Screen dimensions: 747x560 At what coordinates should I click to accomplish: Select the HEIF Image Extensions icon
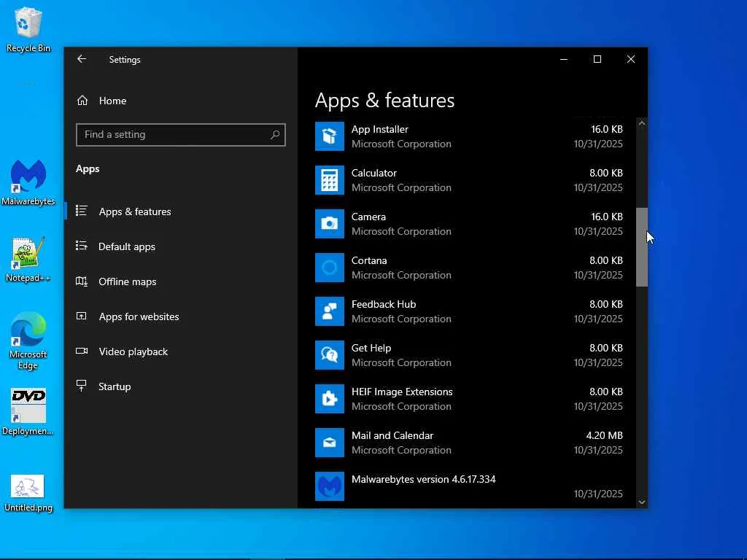(329, 399)
